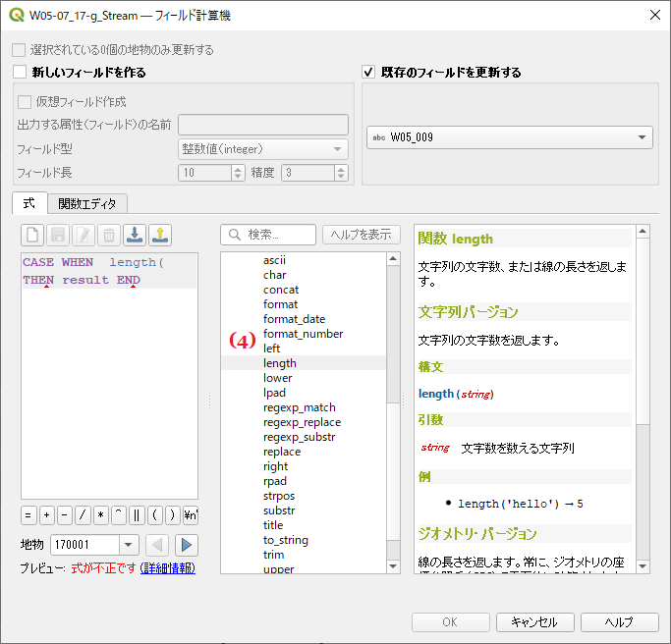Click the new expression file icon
This screenshot has width=671, height=644.
click(x=32, y=235)
